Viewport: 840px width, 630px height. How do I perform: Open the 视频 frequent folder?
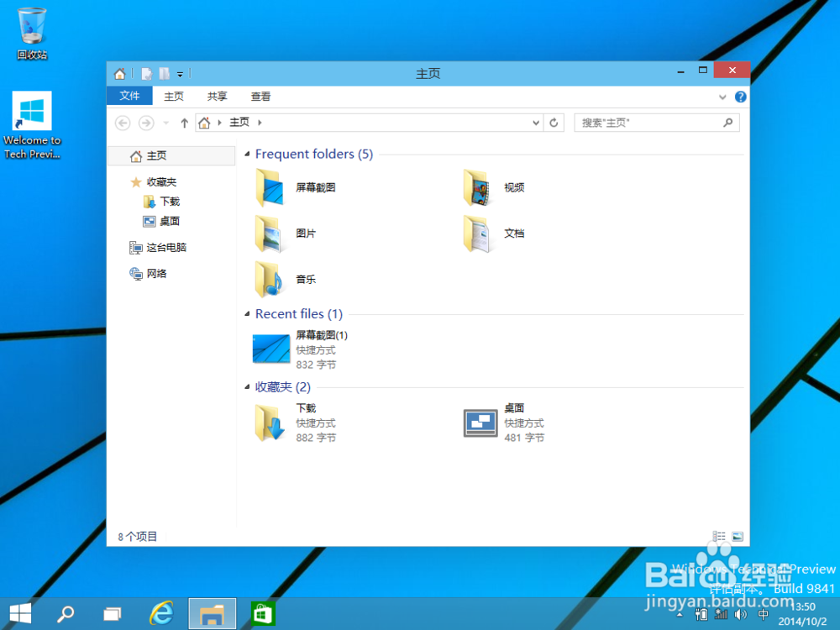[x=494, y=186]
